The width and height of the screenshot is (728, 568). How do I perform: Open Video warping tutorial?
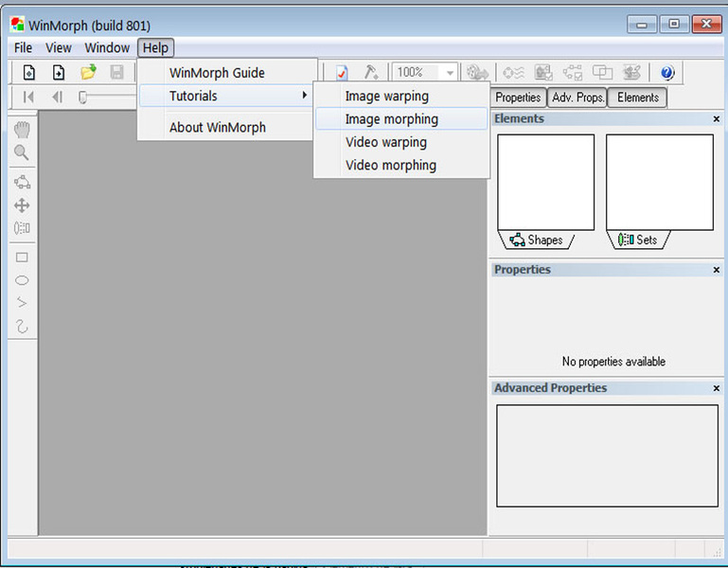[x=401, y=142]
